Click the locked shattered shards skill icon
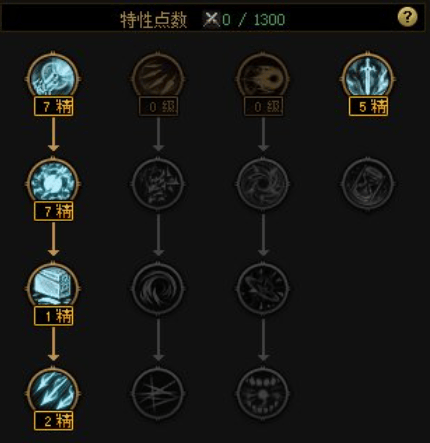This screenshot has width=430, height=443. (x=158, y=184)
